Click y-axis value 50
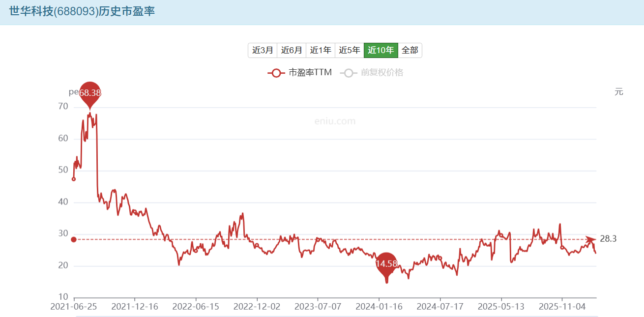Screen dimensions: 644x317 [x=63, y=170]
